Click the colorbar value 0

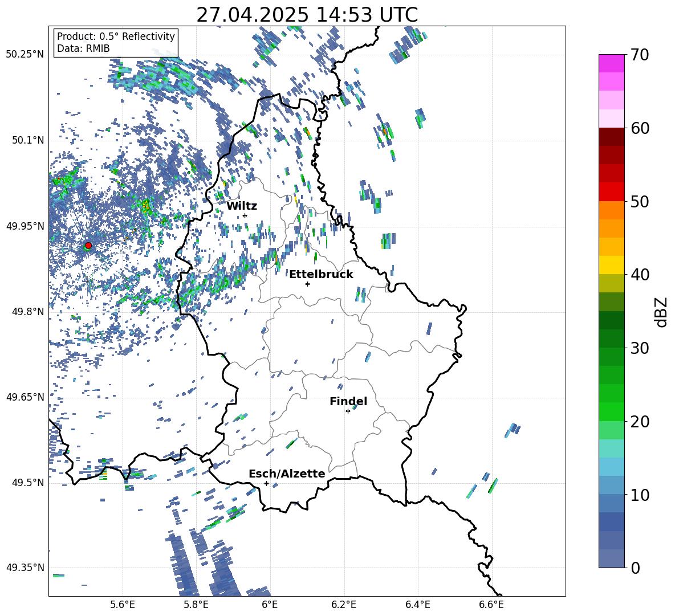point(635,568)
